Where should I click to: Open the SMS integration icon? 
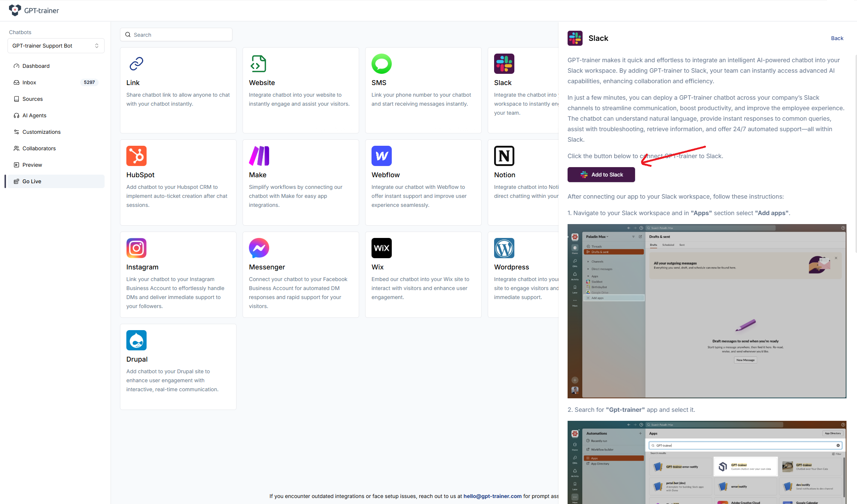pyautogui.click(x=381, y=64)
